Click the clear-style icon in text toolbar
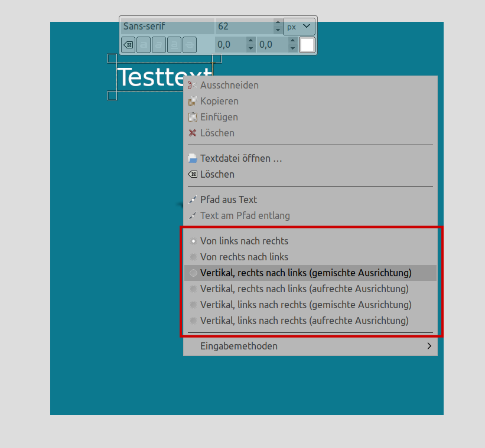The image size is (485, 448). 128,45
